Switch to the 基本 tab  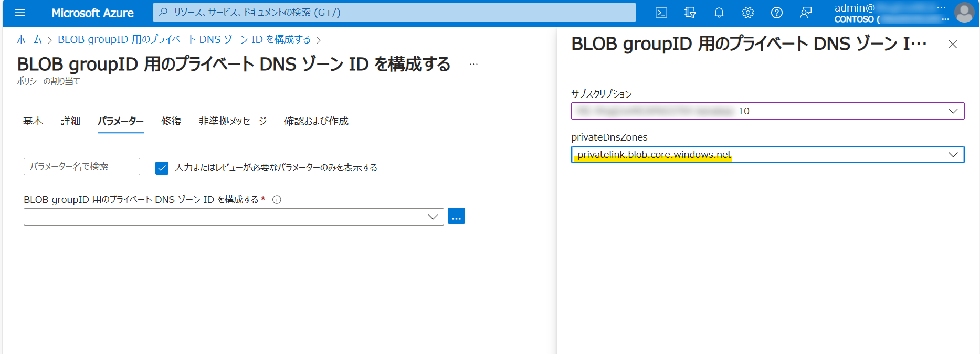coord(33,121)
